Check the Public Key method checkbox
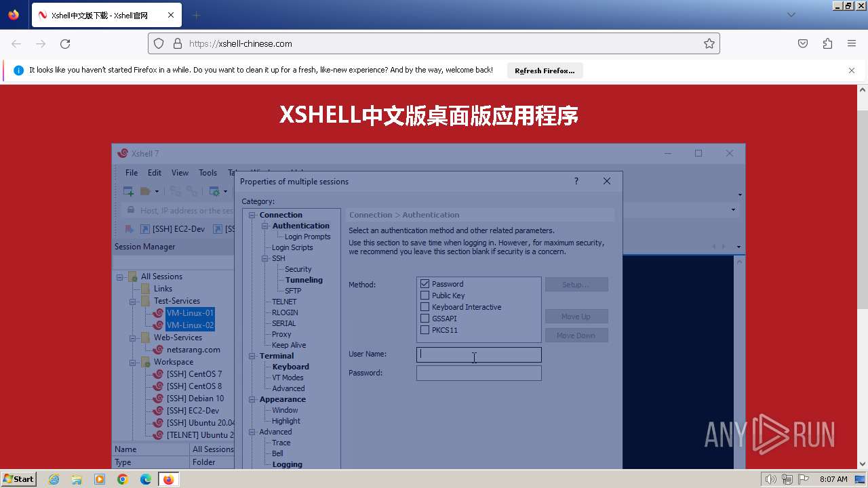Screen dimensions: 868x488 (425, 296)
